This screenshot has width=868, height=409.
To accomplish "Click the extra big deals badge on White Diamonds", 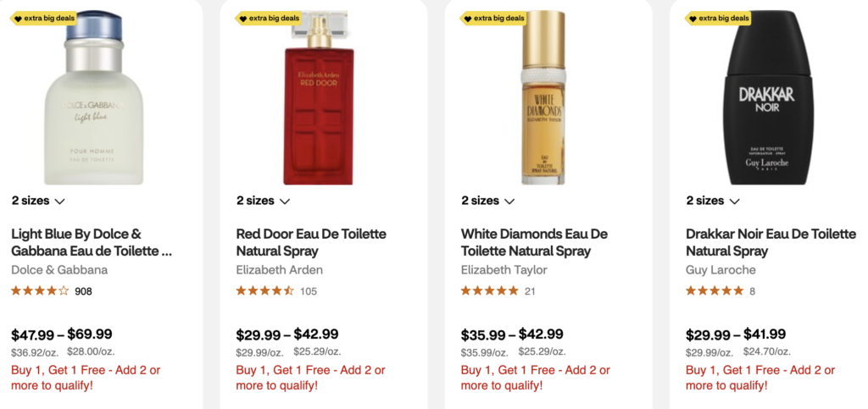I will point(492,19).
